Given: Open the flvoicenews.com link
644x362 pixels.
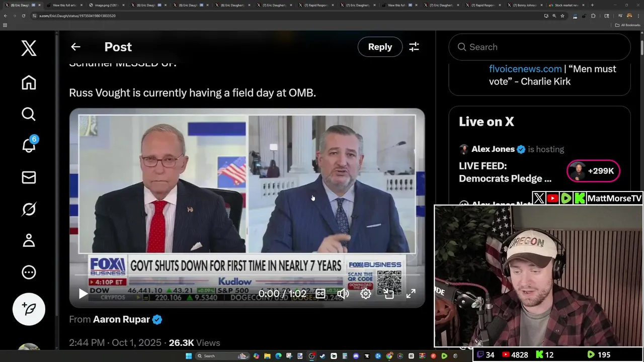Looking at the screenshot, I should point(525,69).
